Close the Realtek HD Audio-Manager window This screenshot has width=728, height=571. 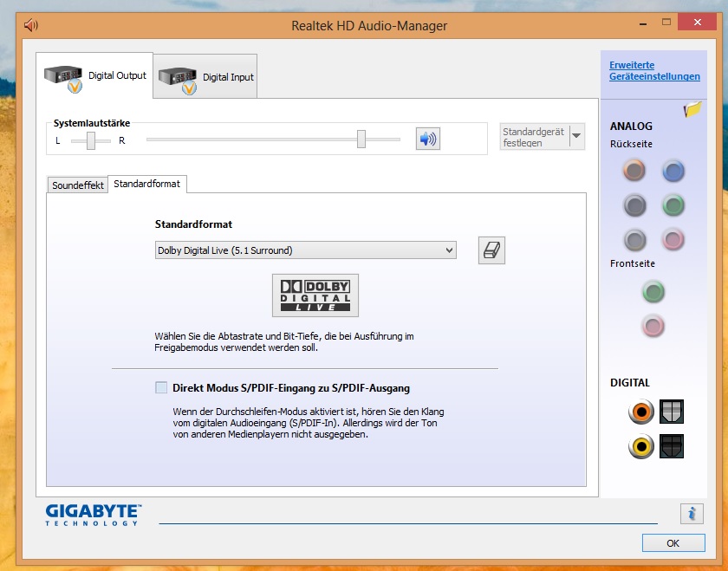697,22
